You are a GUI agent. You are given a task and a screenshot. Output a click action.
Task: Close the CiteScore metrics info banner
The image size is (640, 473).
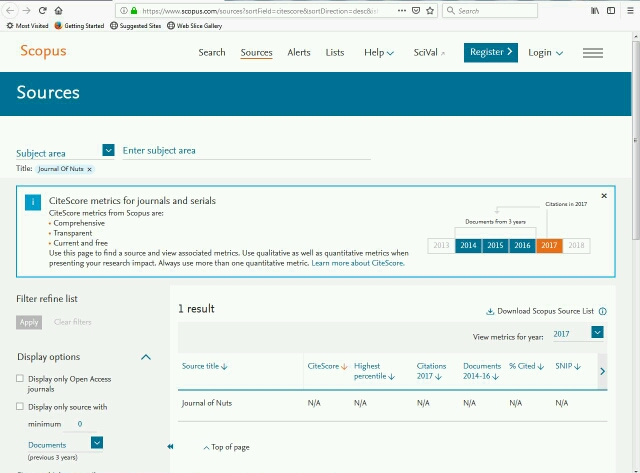pos(604,195)
